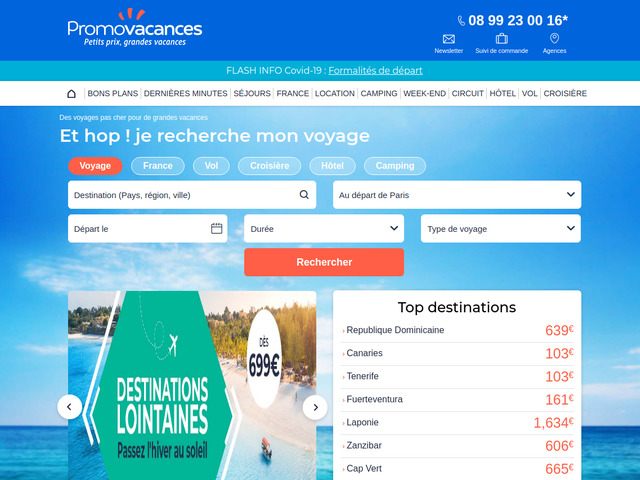The height and width of the screenshot is (480, 640).
Task: Open the WEEK-END menu item
Action: click(424, 93)
